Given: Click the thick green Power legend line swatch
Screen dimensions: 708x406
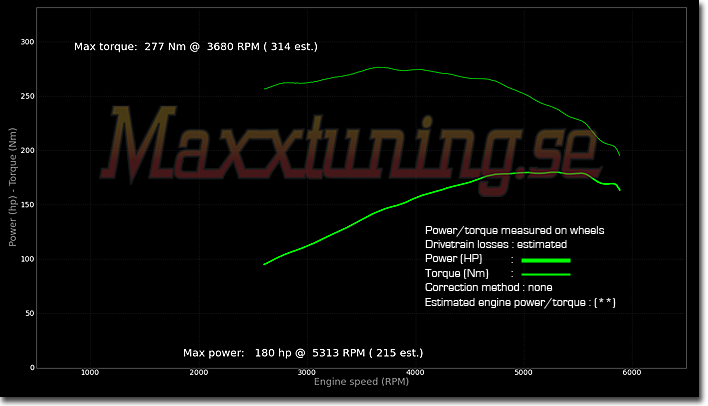Looking at the screenshot, I should tap(546, 261).
